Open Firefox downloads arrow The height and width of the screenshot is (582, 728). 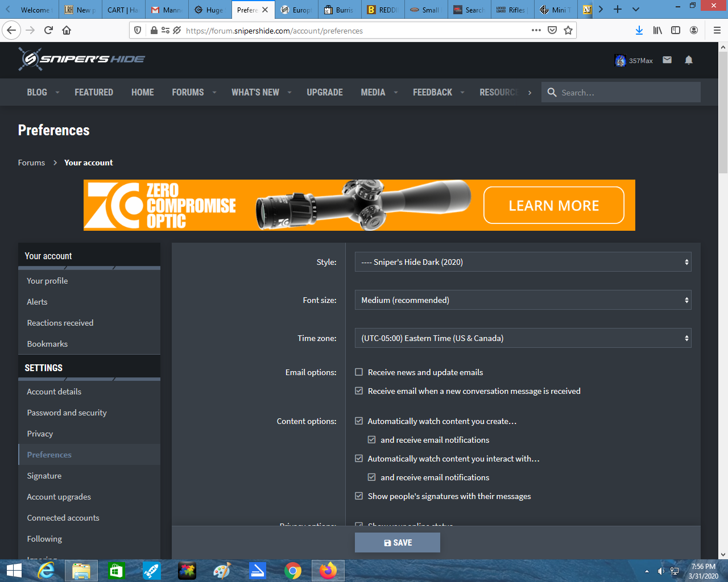click(x=639, y=30)
